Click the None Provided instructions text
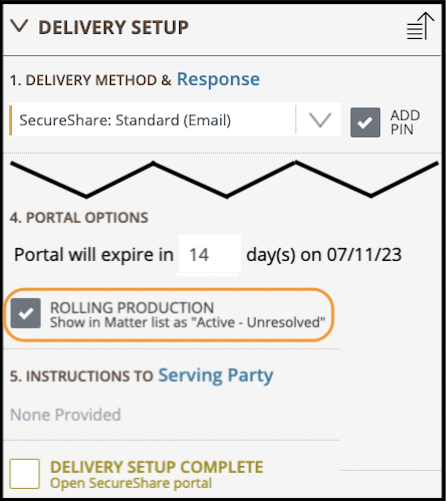Screen dimensions: 446x501 coord(65,415)
